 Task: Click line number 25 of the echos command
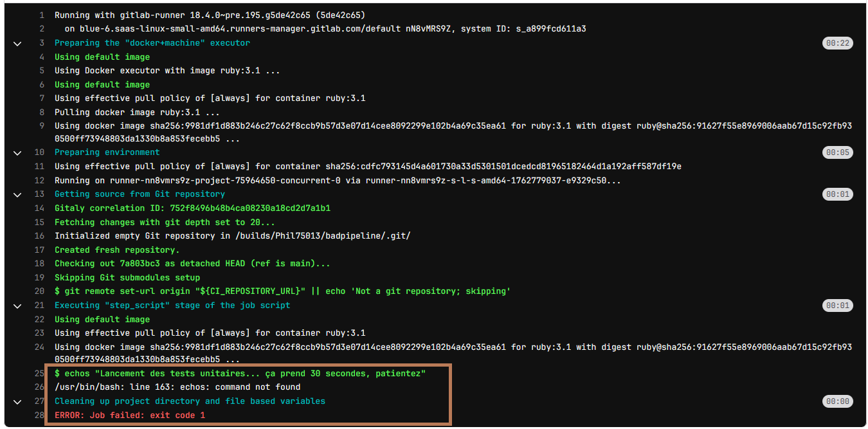[x=39, y=374]
